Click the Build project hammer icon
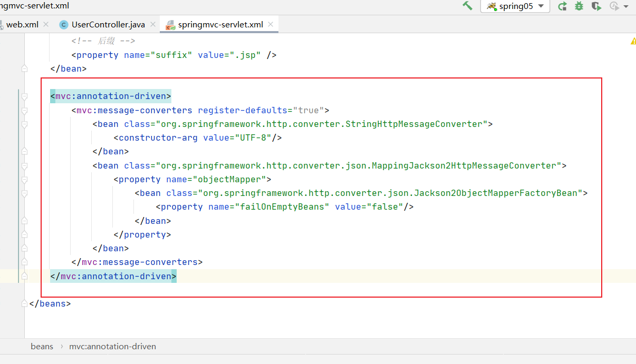The image size is (636, 364). coord(467,6)
